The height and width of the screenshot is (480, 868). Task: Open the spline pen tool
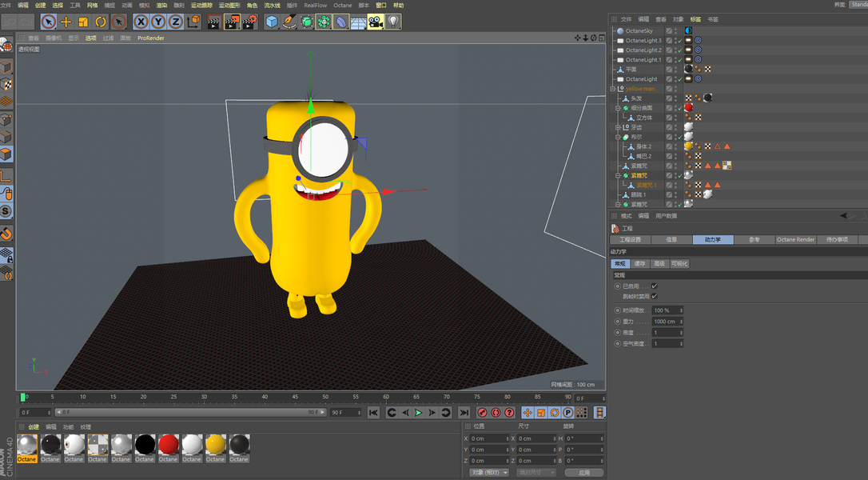[x=289, y=22]
